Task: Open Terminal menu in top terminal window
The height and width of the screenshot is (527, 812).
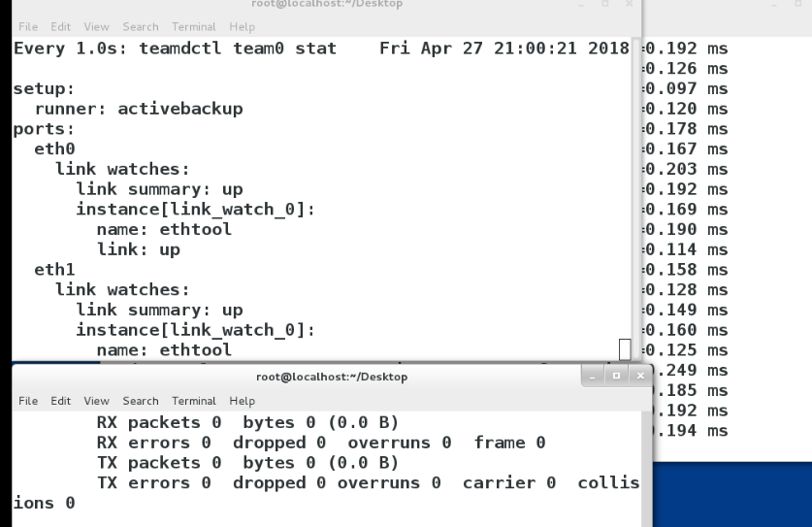Action: [x=194, y=26]
